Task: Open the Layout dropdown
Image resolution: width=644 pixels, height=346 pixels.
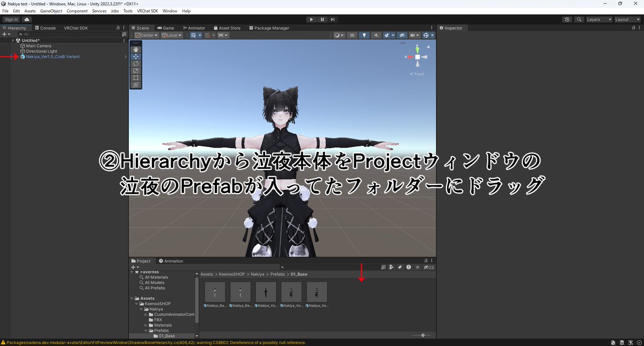Action: click(626, 19)
